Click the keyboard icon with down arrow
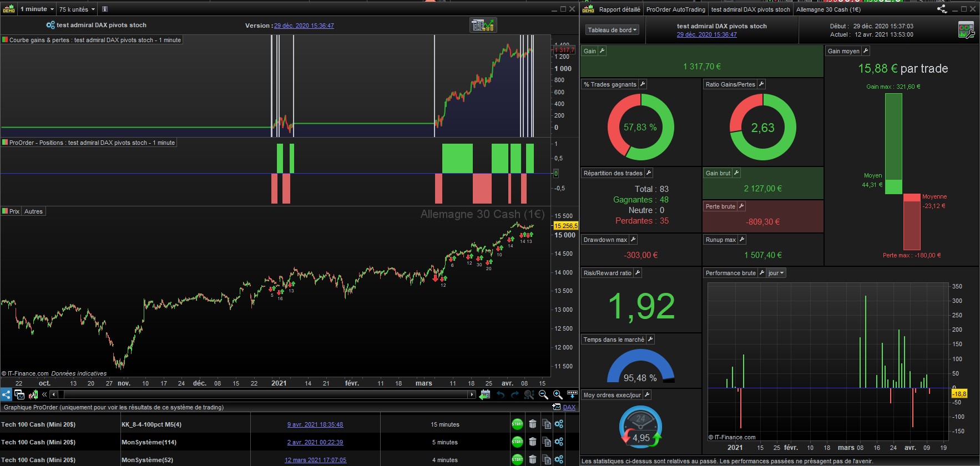Image resolution: width=980 pixels, height=466 pixels. (572, 394)
